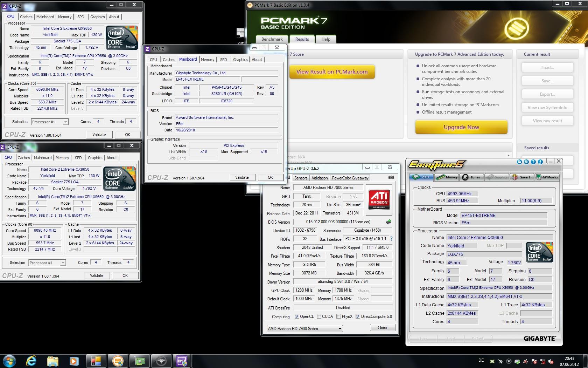Open the Tuner tab in EasyTune6

(x=471, y=177)
